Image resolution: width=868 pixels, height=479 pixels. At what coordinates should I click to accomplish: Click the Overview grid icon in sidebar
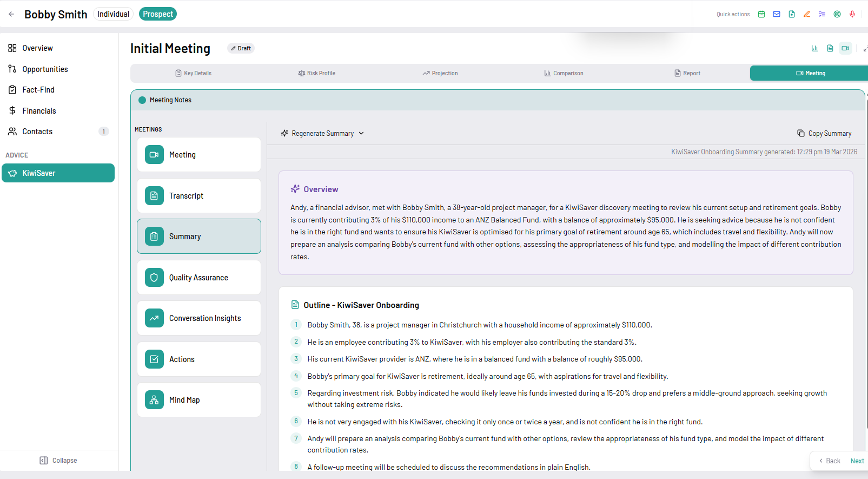12,48
